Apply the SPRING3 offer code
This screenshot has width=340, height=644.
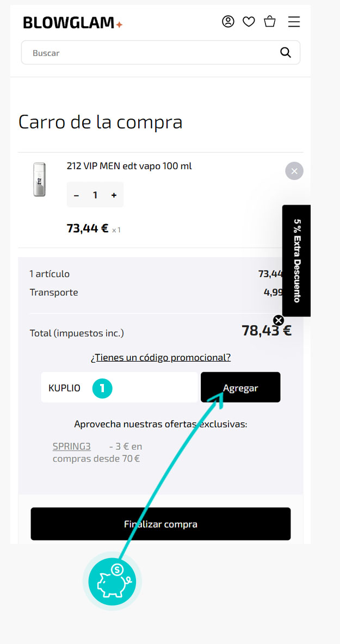(71, 447)
